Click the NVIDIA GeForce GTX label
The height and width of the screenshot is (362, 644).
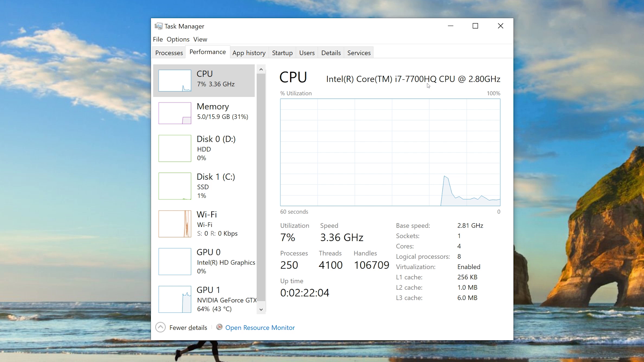tap(227, 300)
